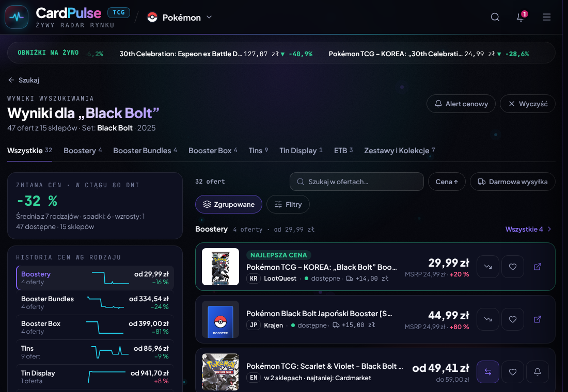
Task: Open Booster Box tab
Action: (213, 151)
